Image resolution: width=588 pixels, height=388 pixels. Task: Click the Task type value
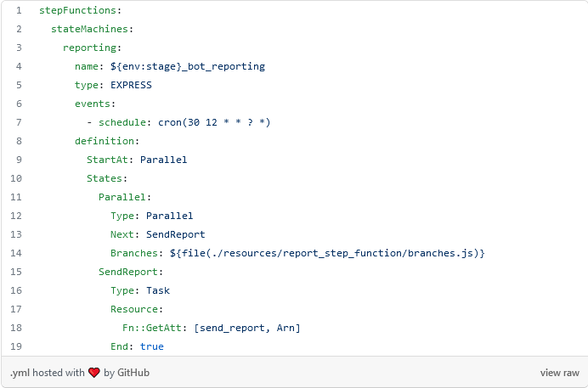158,290
